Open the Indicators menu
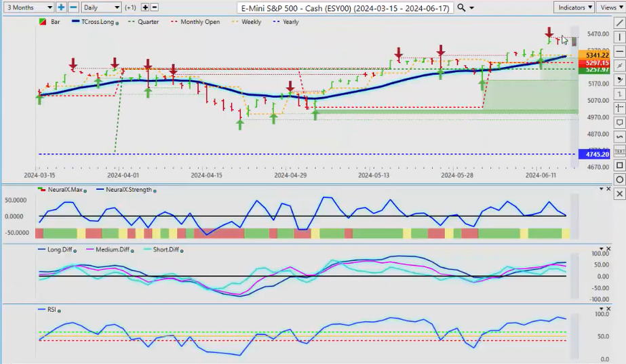626x364 pixels. tap(573, 7)
